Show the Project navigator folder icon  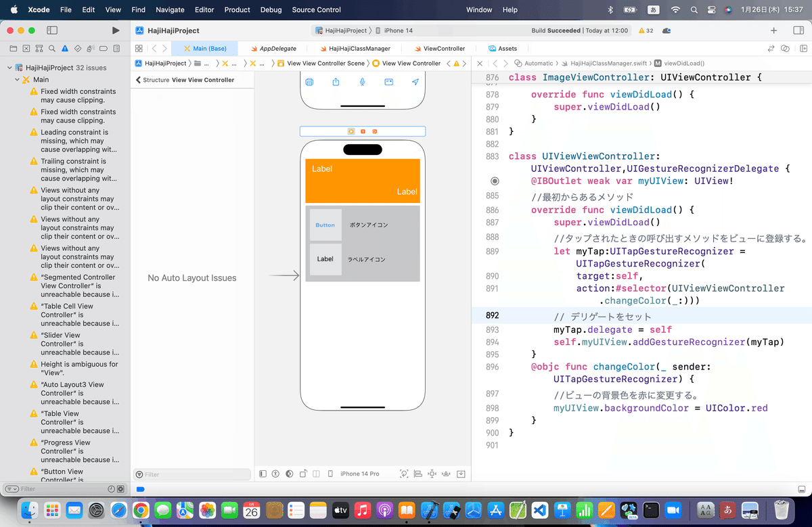click(13, 49)
